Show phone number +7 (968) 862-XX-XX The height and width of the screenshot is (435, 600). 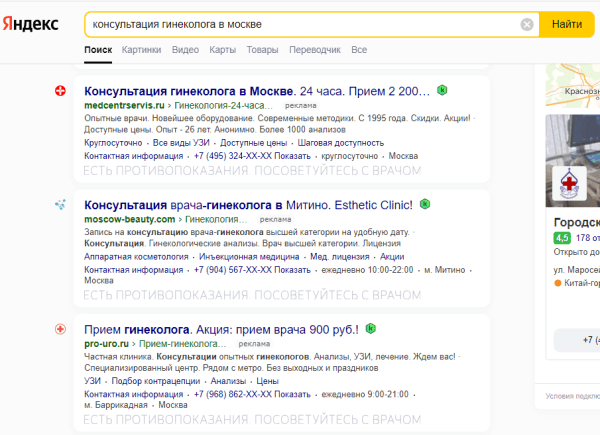[252, 394]
